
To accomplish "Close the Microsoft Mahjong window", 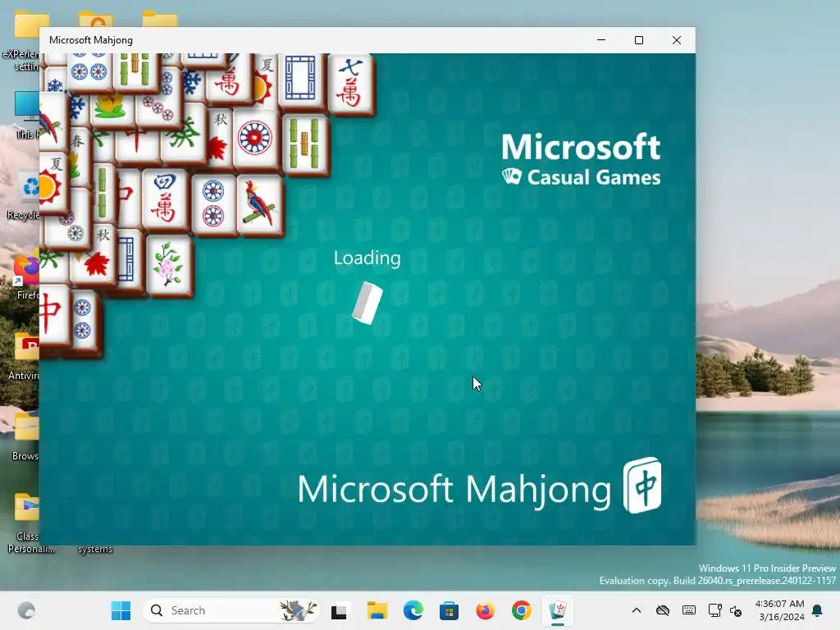I will click(x=677, y=40).
